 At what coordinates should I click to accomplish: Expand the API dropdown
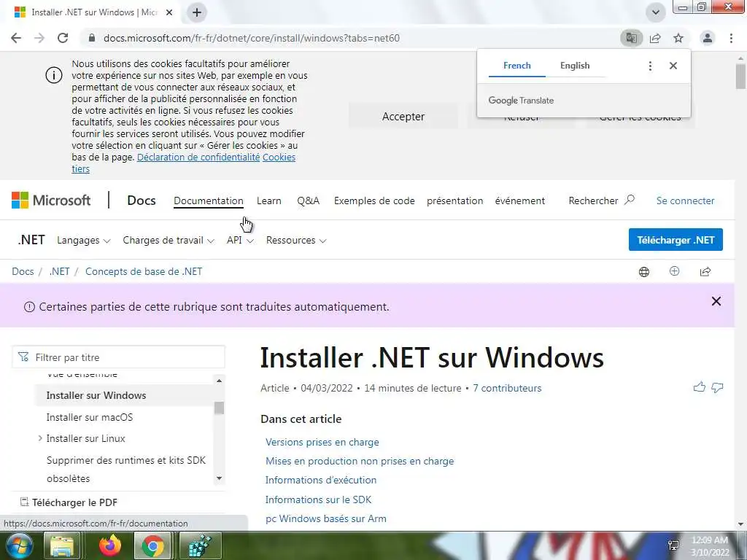pyautogui.click(x=240, y=241)
